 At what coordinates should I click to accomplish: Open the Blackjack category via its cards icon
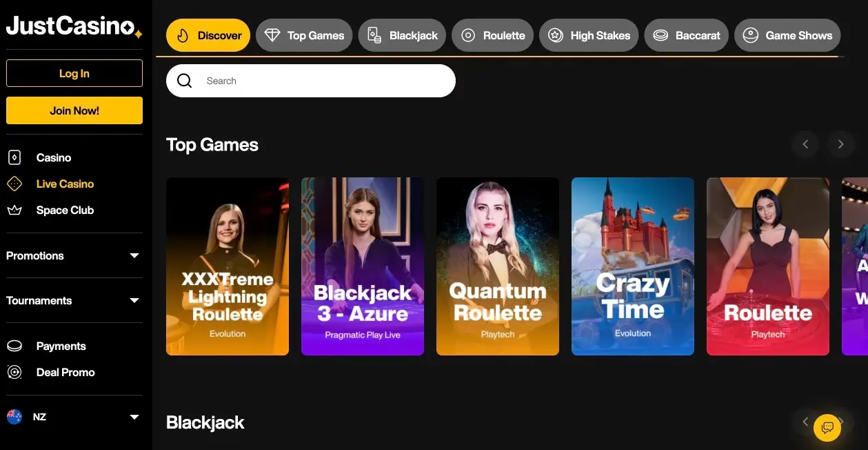[374, 35]
